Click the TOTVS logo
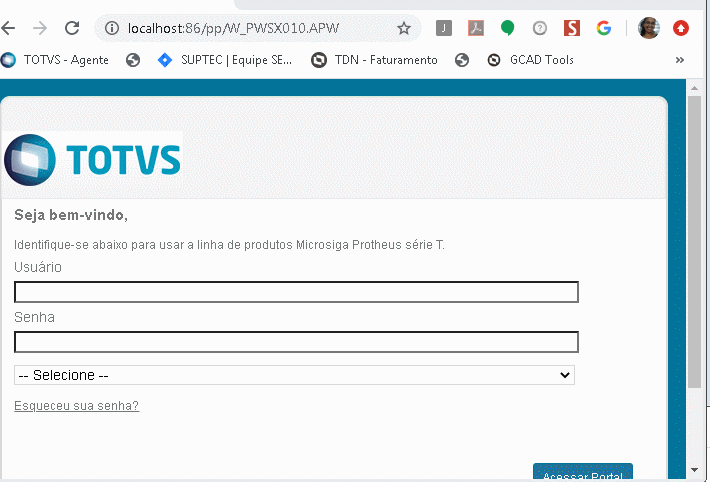710x482 pixels. click(92, 159)
